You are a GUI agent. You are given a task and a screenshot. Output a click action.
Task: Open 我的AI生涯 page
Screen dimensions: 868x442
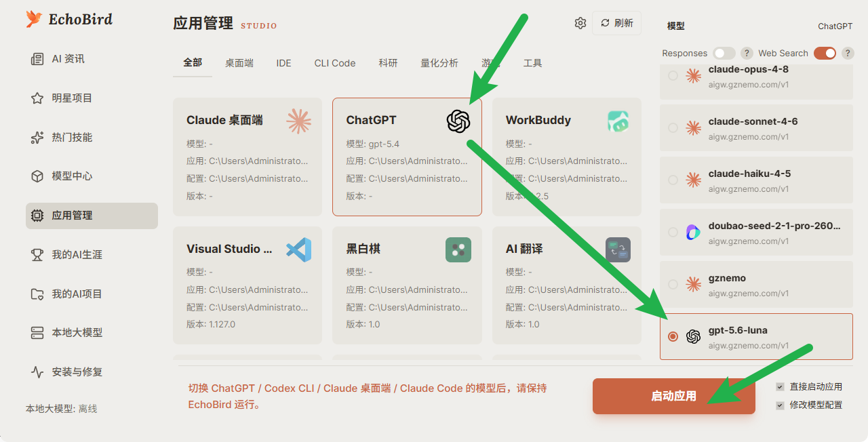tap(92, 255)
